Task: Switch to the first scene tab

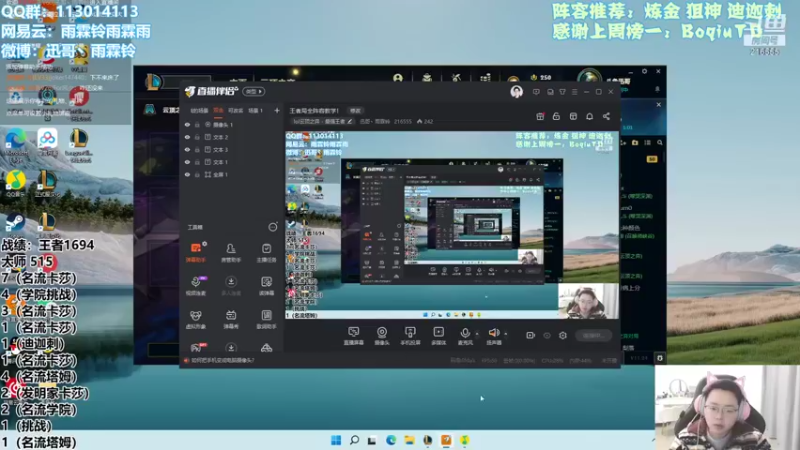Action: (199, 111)
